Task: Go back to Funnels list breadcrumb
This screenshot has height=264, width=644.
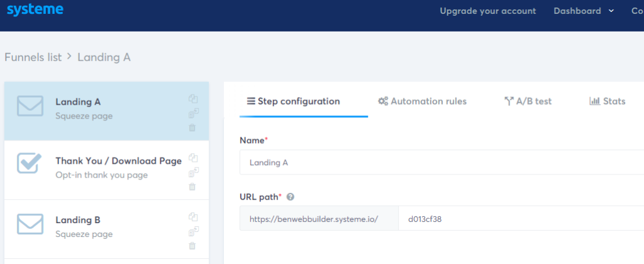Action: point(33,57)
